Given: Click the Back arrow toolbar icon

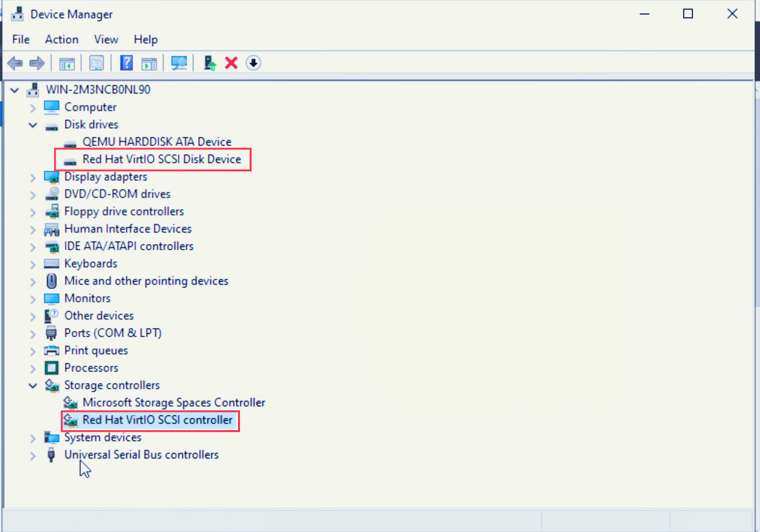Looking at the screenshot, I should pyautogui.click(x=15, y=63).
